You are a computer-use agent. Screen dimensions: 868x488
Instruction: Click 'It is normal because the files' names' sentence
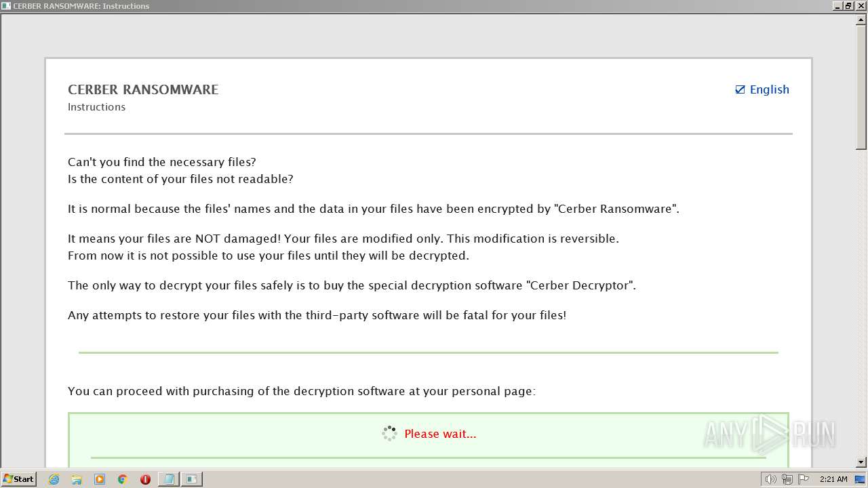pos(374,209)
